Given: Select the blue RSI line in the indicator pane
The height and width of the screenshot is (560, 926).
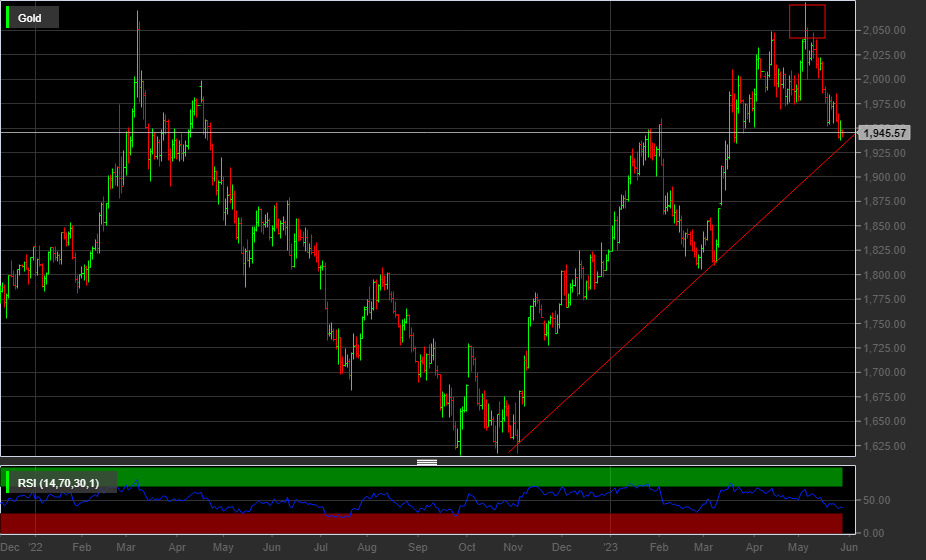Looking at the screenshot, I should tap(422, 500).
